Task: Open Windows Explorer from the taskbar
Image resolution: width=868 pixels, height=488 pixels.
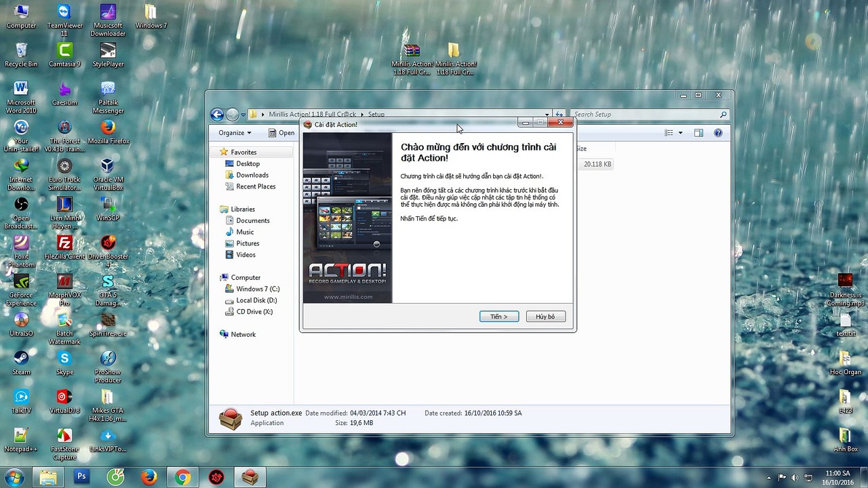Action: click(x=48, y=477)
